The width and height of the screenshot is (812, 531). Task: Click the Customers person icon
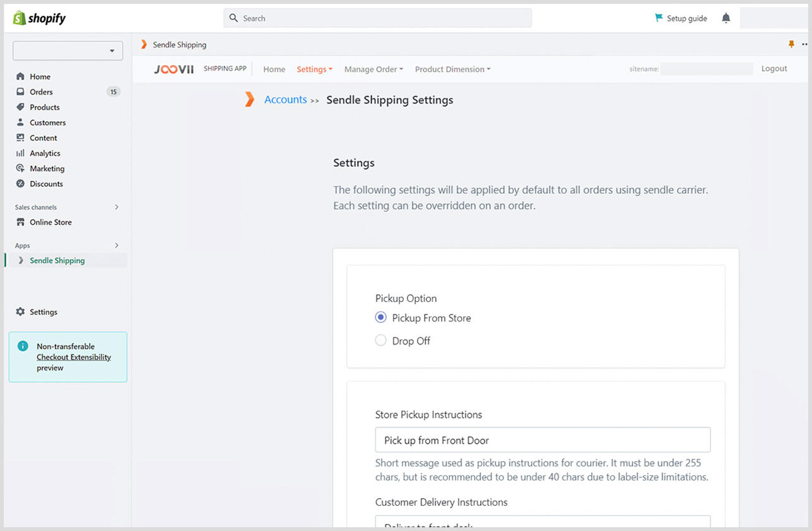pyautogui.click(x=20, y=122)
